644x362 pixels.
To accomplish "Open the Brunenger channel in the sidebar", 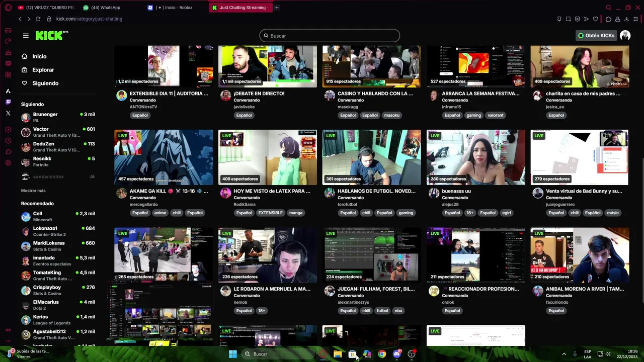I will 58,117.
